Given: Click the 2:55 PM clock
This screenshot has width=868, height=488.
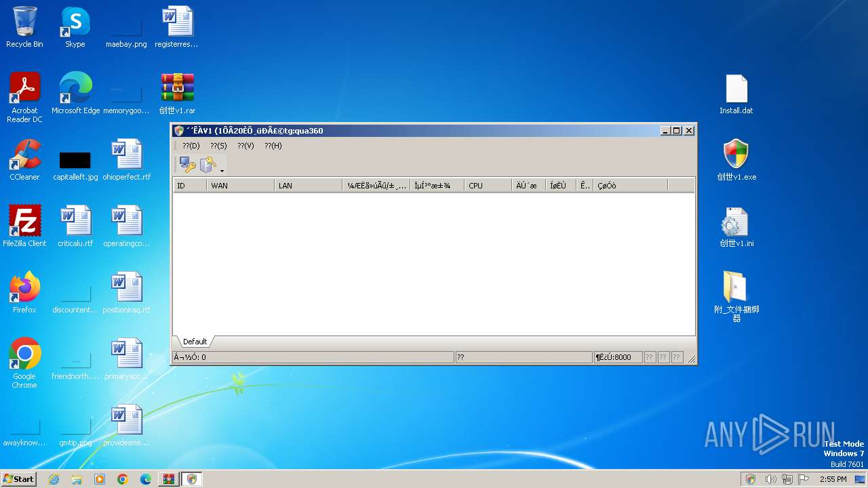Looking at the screenshot, I should click(x=833, y=479).
